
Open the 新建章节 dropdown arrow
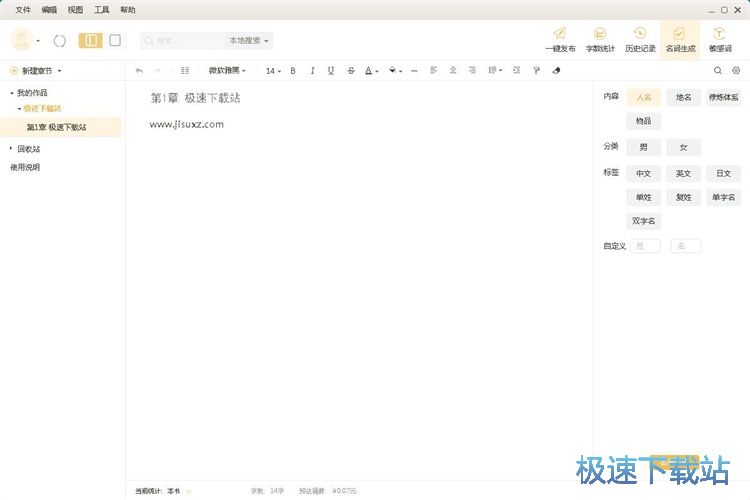pos(59,71)
